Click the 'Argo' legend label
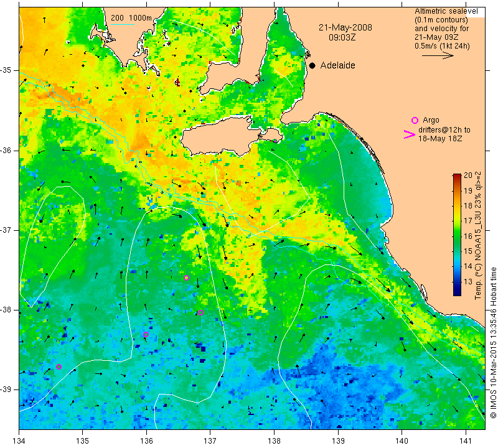498x448 pixels. click(431, 120)
